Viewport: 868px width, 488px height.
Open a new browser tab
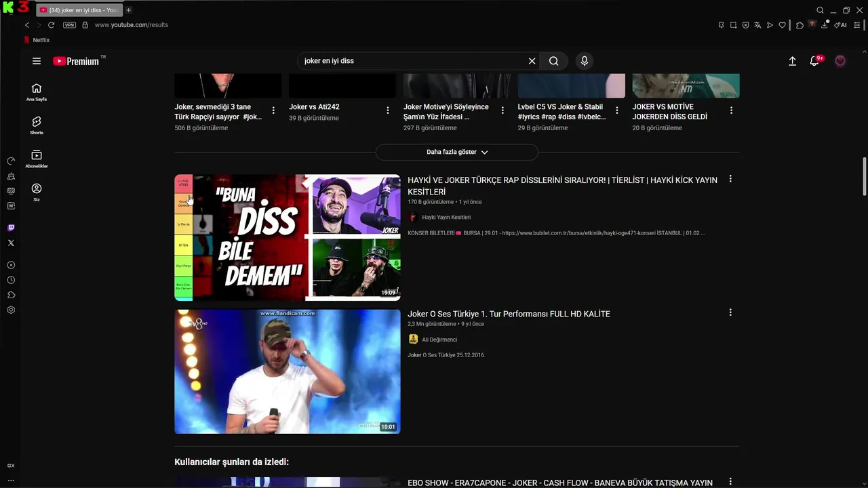click(128, 10)
